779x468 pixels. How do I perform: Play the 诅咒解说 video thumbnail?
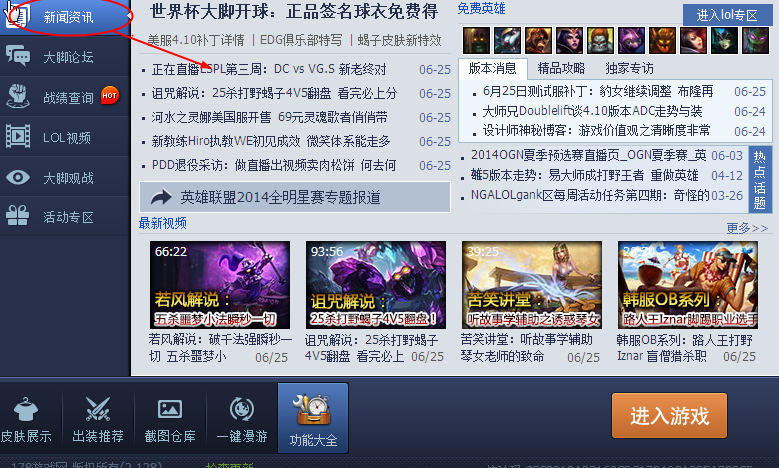pyautogui.click(x=376, y=285)
